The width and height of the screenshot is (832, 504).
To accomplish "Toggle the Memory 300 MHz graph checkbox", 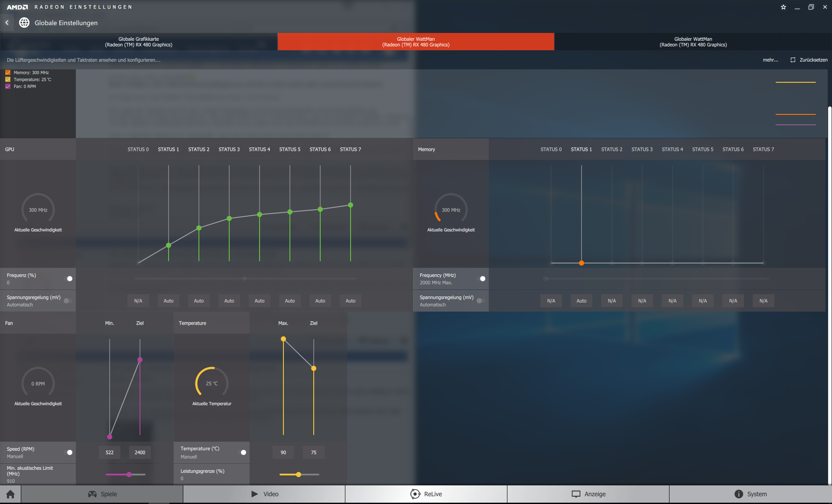I will pos(8,73).
